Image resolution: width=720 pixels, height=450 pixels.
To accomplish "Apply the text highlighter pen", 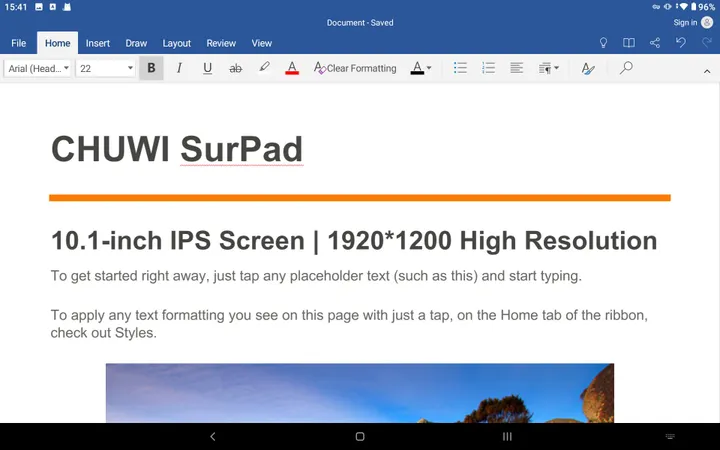I will pos(264,68).
